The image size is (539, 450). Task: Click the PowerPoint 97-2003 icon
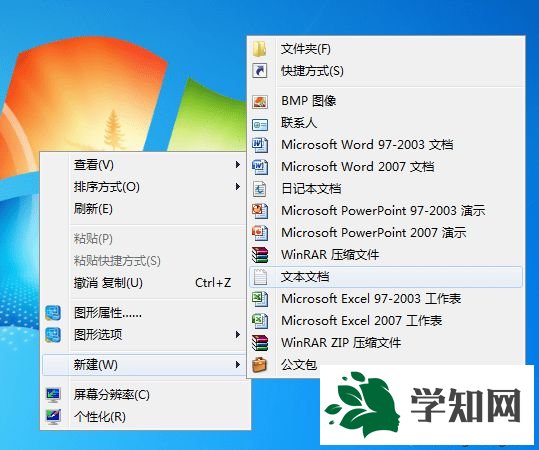coord(260,211)
